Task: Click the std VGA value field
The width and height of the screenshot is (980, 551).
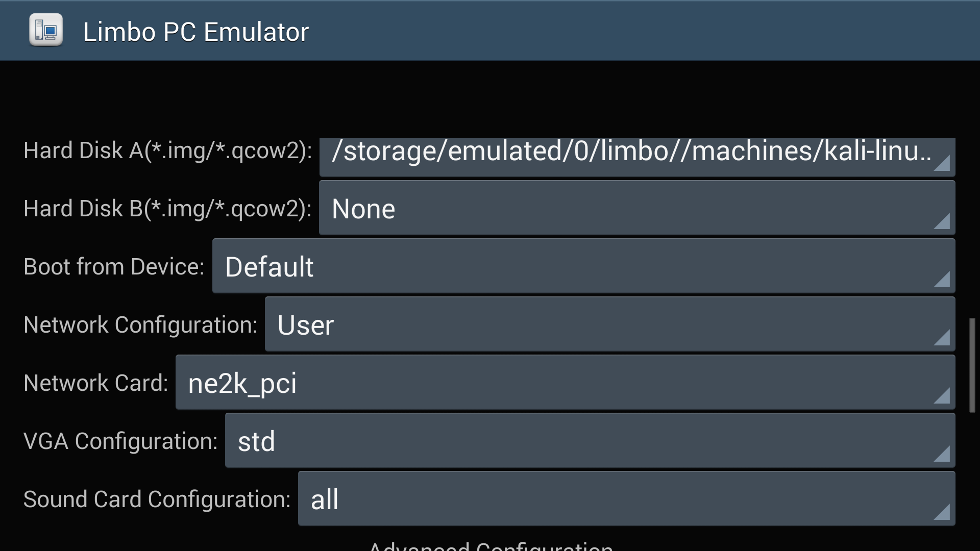Action: click(257, 440)
